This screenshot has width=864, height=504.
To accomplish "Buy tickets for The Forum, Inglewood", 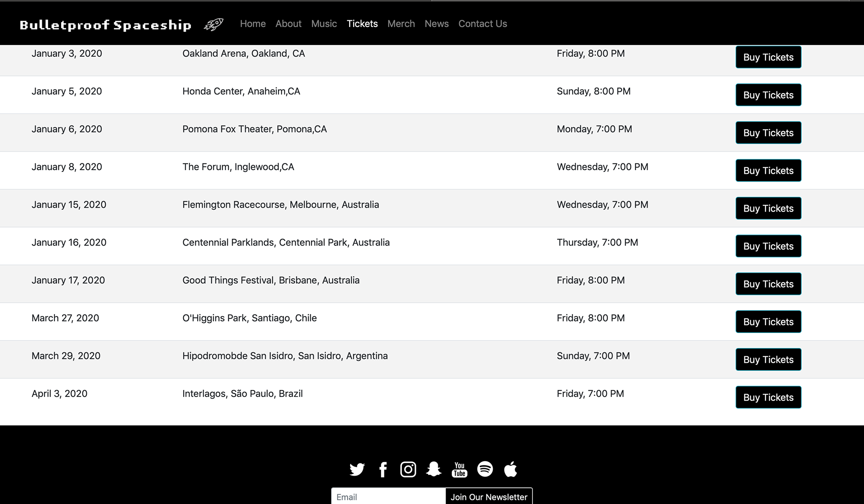I will pyautogui.click(x=768, y=171).
